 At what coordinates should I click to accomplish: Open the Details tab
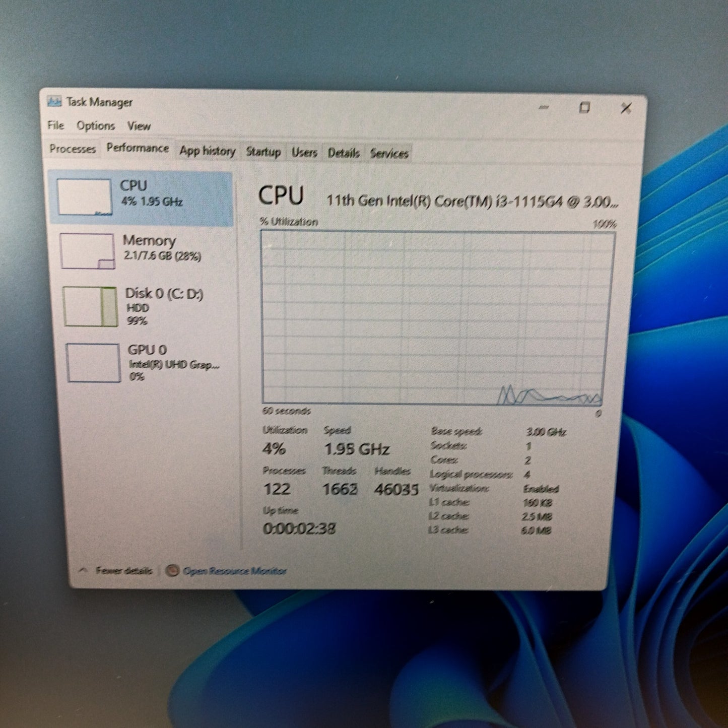point(344,153)
